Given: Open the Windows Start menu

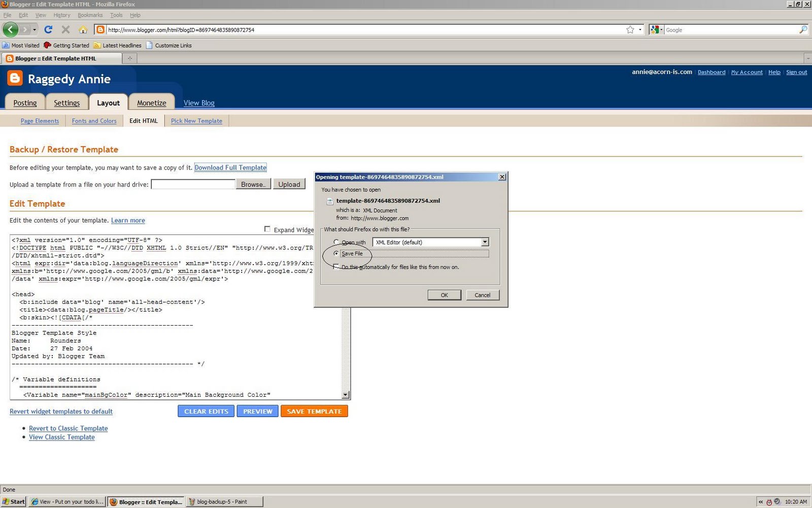Looking at the screenshot, I should [14, 501].
